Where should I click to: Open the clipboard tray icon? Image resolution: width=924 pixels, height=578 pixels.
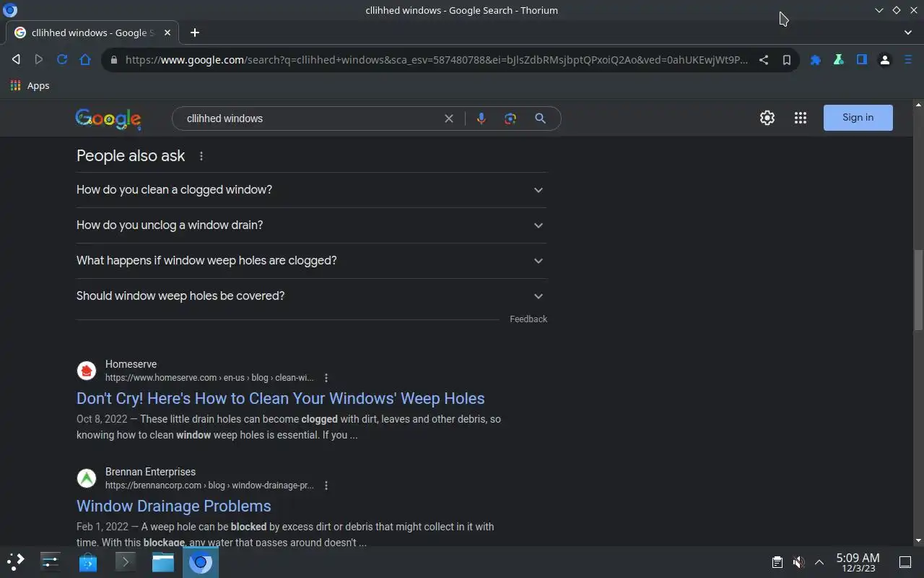(x=777, y=562)
